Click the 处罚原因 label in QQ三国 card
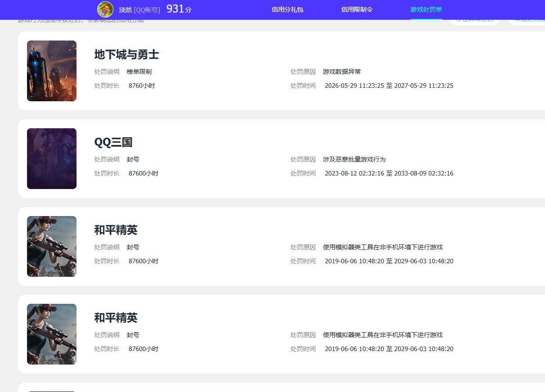 pyautogui.click(x=303, y=159)
